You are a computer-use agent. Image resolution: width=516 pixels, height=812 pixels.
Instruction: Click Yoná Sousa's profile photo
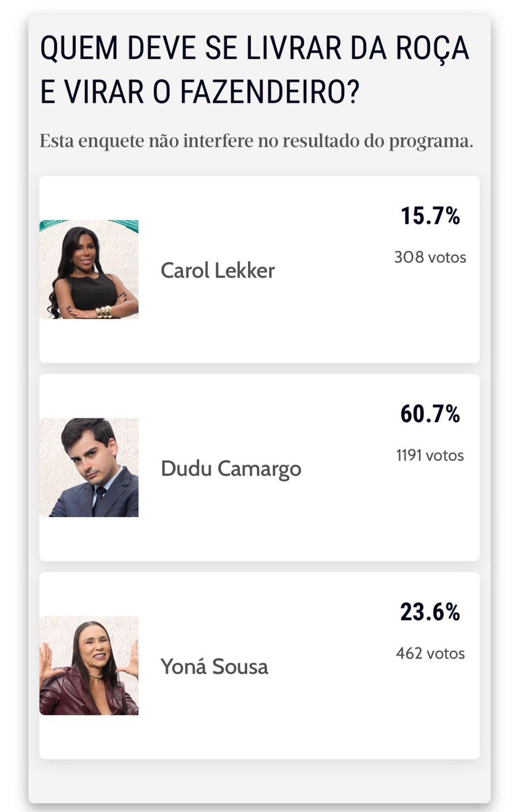89,666
